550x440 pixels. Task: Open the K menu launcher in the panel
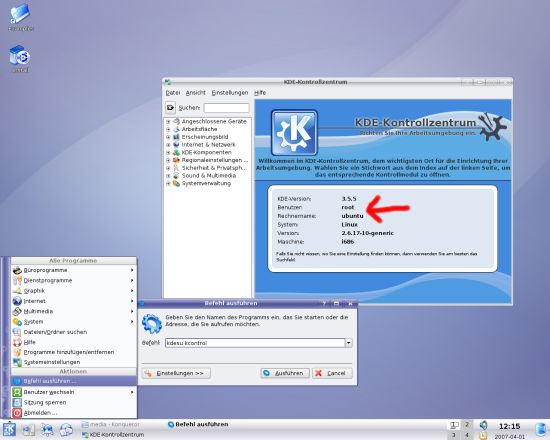click(9, 429)
